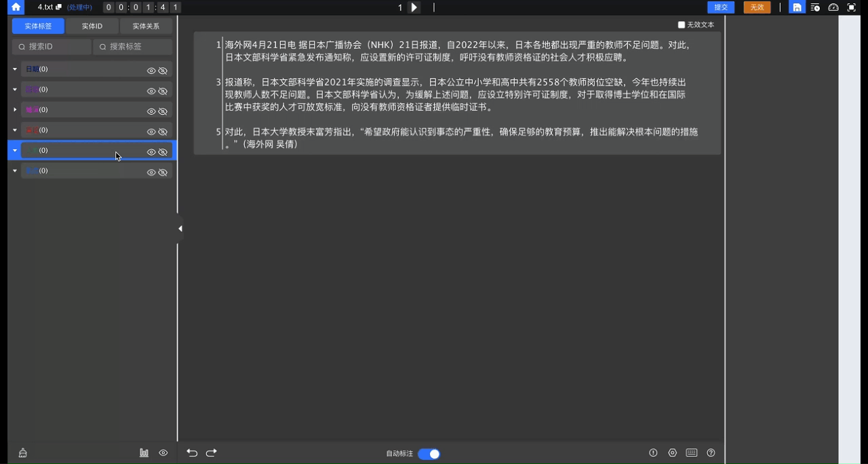Collapse the 日期 label group

(15, 69)
